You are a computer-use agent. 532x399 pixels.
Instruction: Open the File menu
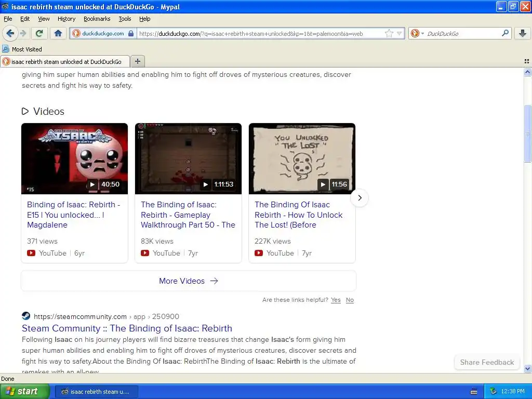8,19
